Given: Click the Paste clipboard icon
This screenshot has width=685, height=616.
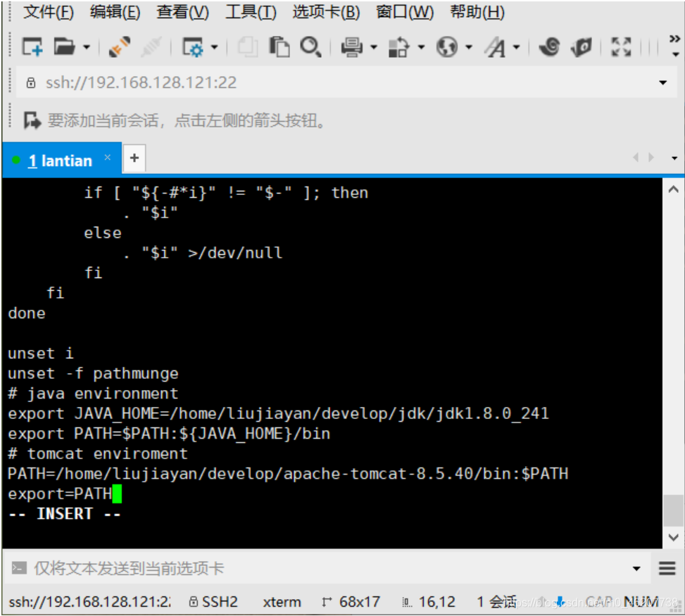Looking at the screenshot, I should click(279, 46).
